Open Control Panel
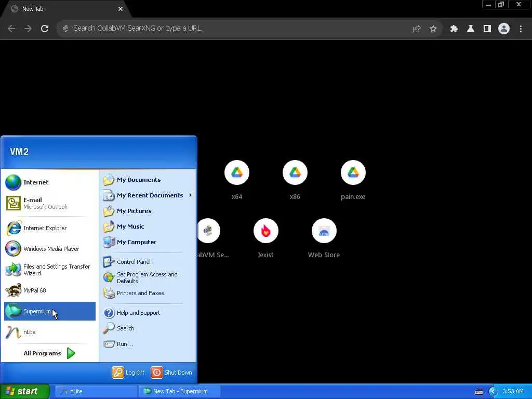This screenshot has height=399, width=532. pyautogui.click(x=148, y=262)
